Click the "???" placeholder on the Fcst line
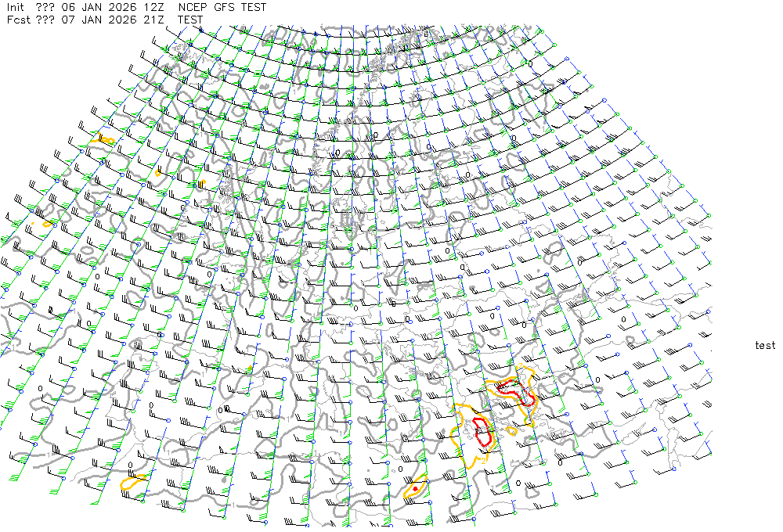Screen dimensions: 783x532 tap(45, 20)
